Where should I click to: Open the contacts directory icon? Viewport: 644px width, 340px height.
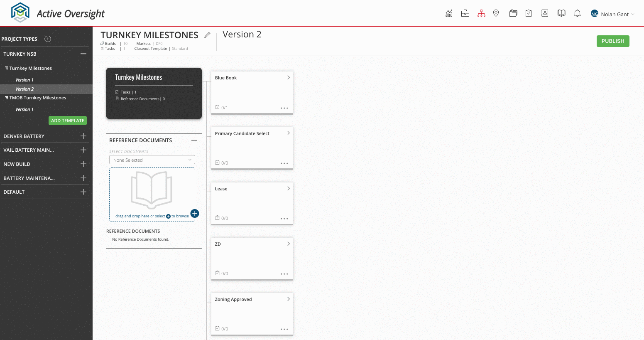545,13
